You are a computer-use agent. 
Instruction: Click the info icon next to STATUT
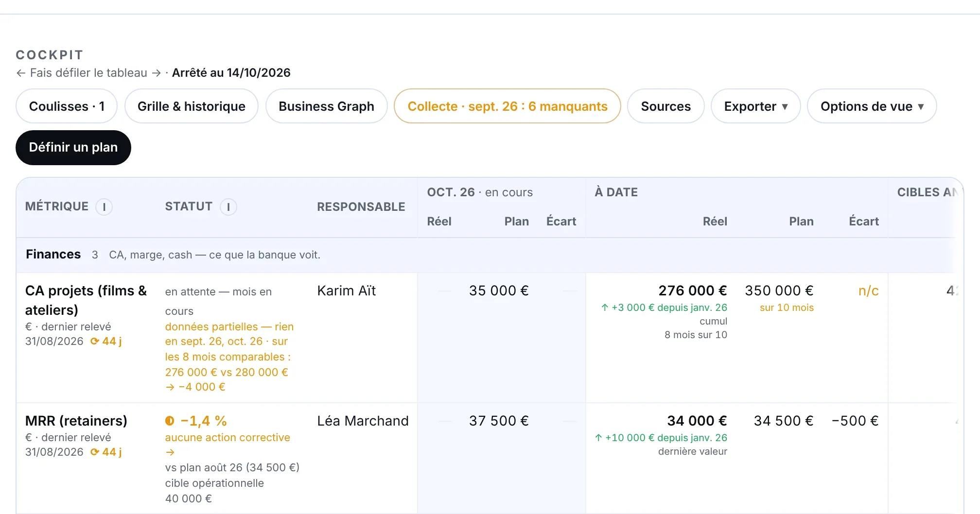click(x=228, y=207)
